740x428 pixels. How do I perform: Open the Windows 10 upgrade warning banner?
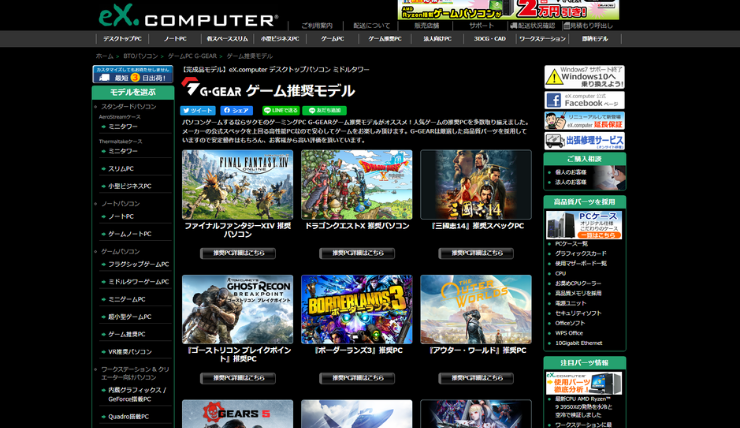pyautogui.click(x=584, y=77)
